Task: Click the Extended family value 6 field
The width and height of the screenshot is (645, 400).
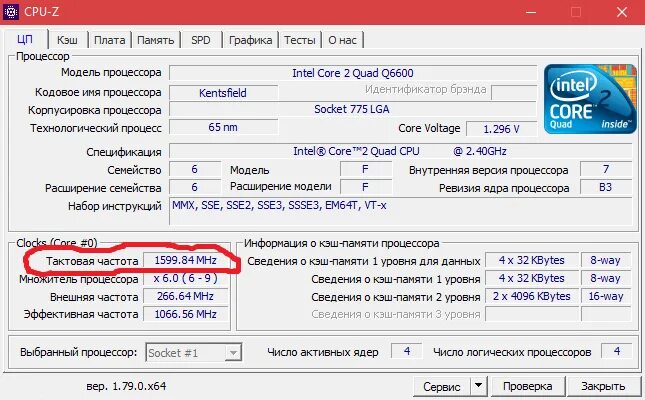Action: coord(195,187)
